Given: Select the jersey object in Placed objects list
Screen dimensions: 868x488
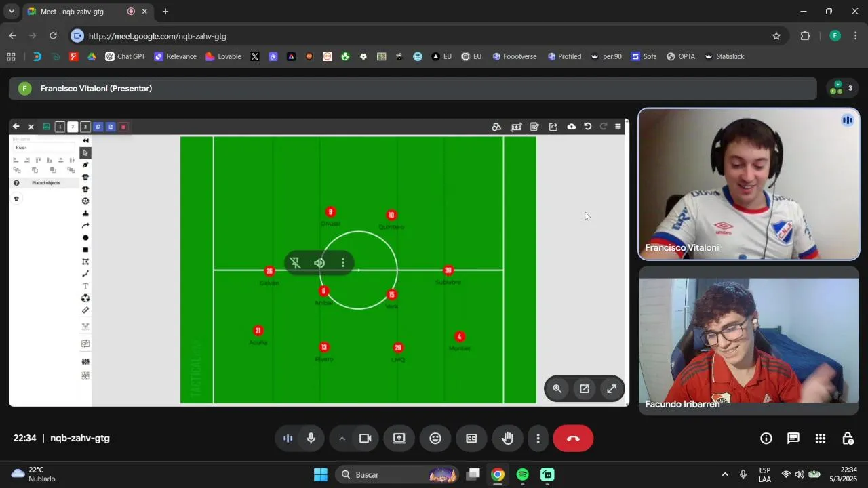Looking at the screenshot, I should pos(17,199).
